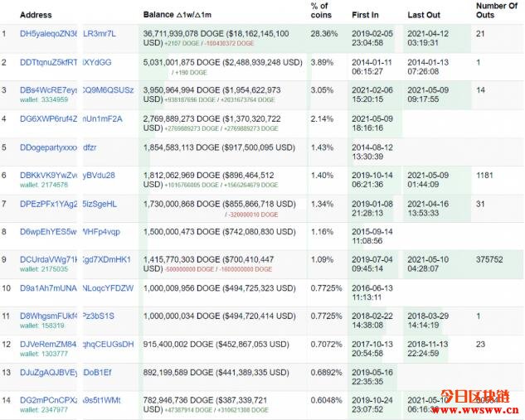
Task: Click the 0.6048% coin share cell
Action: [x=327, y=400]
